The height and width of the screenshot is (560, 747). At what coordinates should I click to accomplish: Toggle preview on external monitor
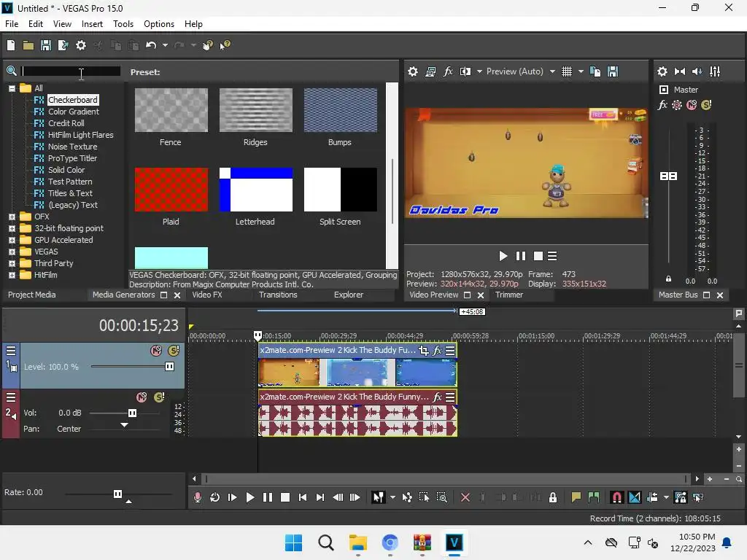pyautogui.click(x=430, y=71)
